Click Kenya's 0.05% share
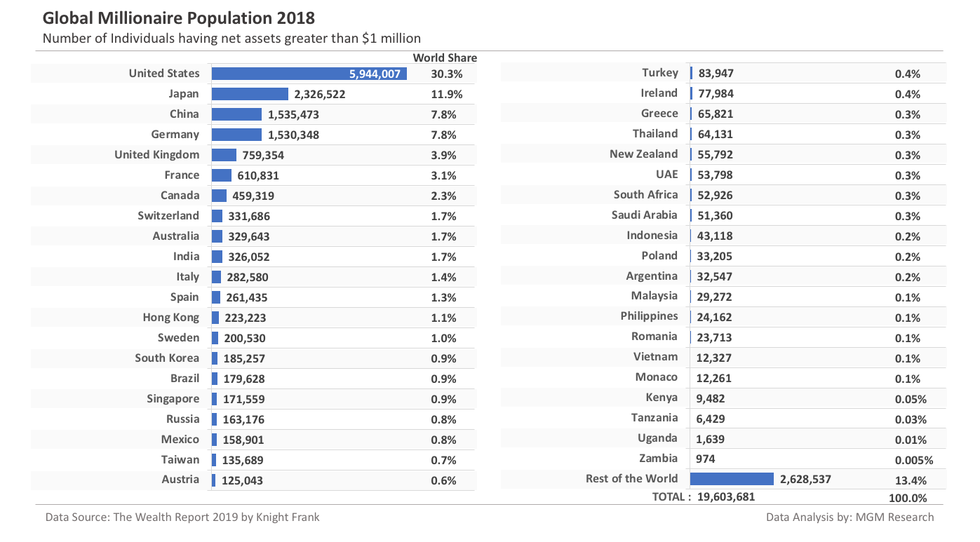980x542 pixels. [x=911, y=400]
